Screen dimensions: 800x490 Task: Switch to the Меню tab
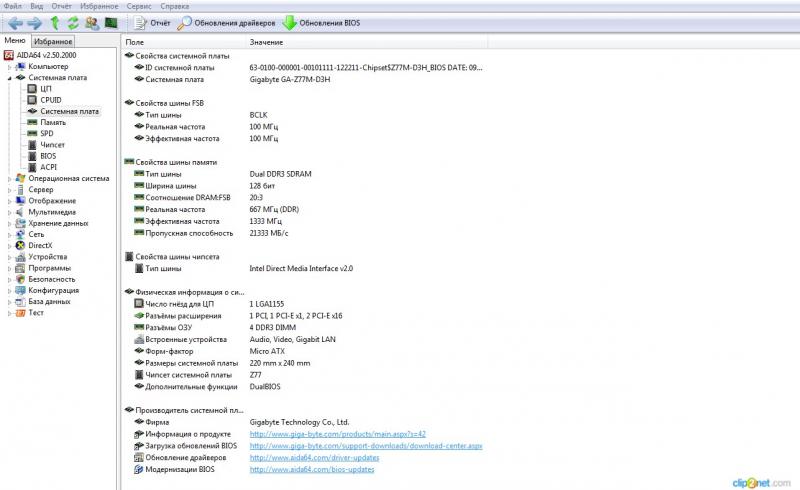pos(15,40)
